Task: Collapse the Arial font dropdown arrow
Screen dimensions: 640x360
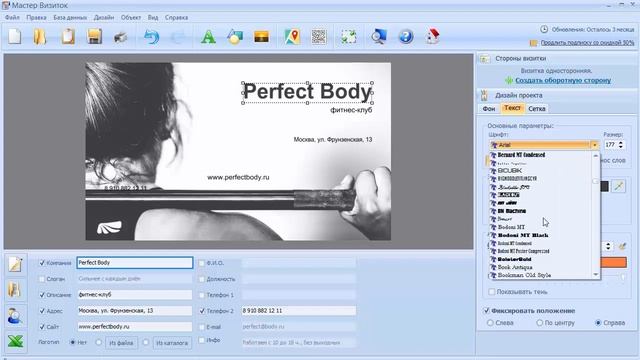Action: pyautogui.click(x=594, y=145)
